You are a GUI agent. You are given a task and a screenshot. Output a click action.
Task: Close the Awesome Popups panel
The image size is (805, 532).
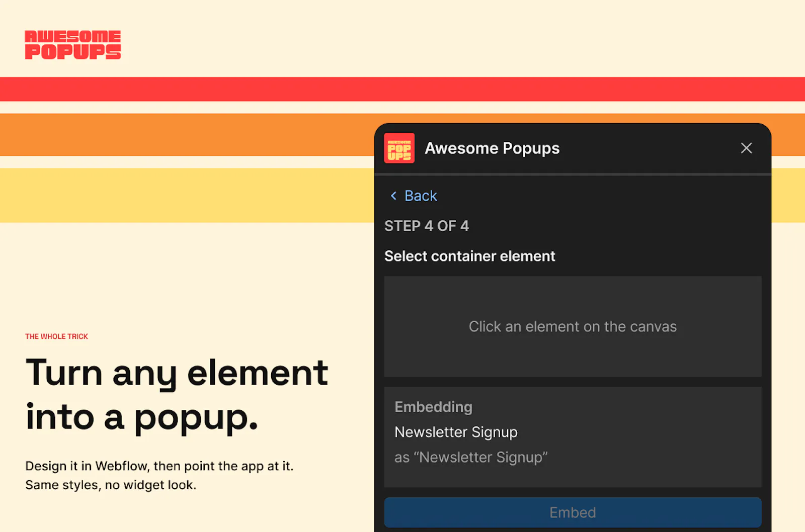coord(746,148)
